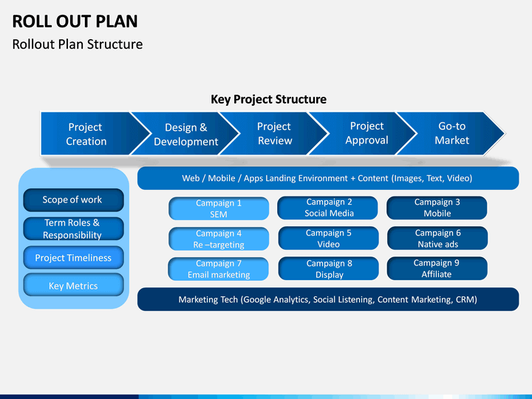
Task: Click the Key Metrics box
Action: 73,286
